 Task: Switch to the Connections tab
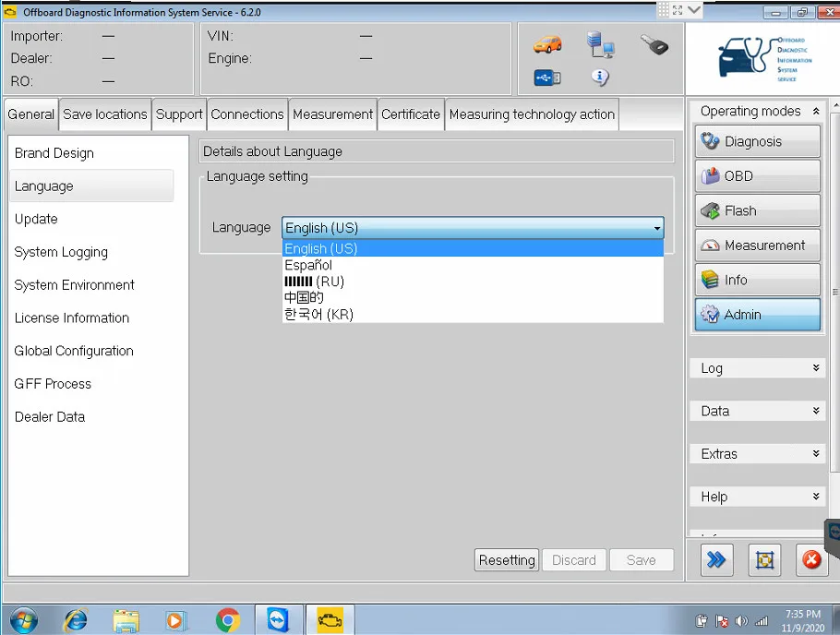pos(247,114)
